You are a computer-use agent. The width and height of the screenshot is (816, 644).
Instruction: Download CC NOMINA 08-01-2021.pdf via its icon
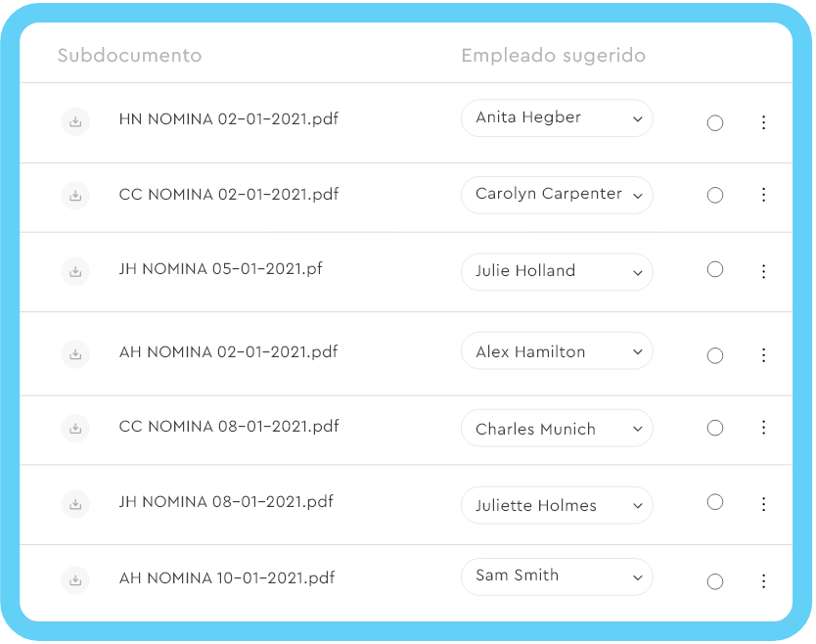75,429
